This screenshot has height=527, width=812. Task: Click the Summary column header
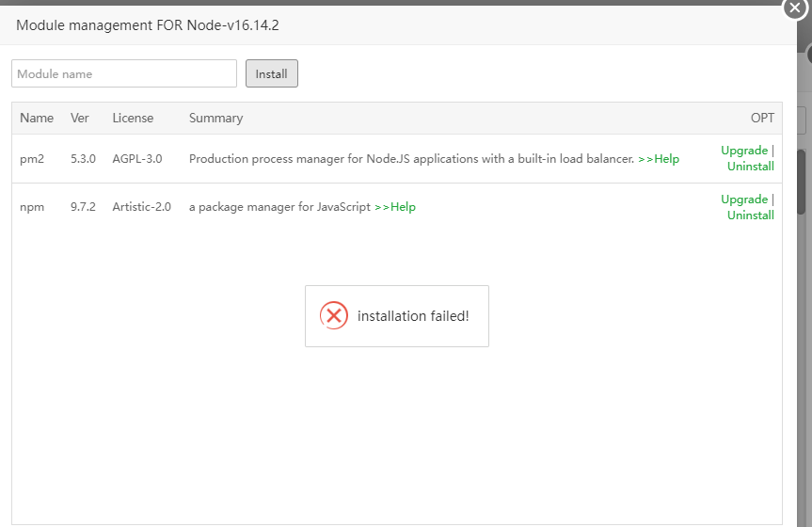(x=216, y=119)
